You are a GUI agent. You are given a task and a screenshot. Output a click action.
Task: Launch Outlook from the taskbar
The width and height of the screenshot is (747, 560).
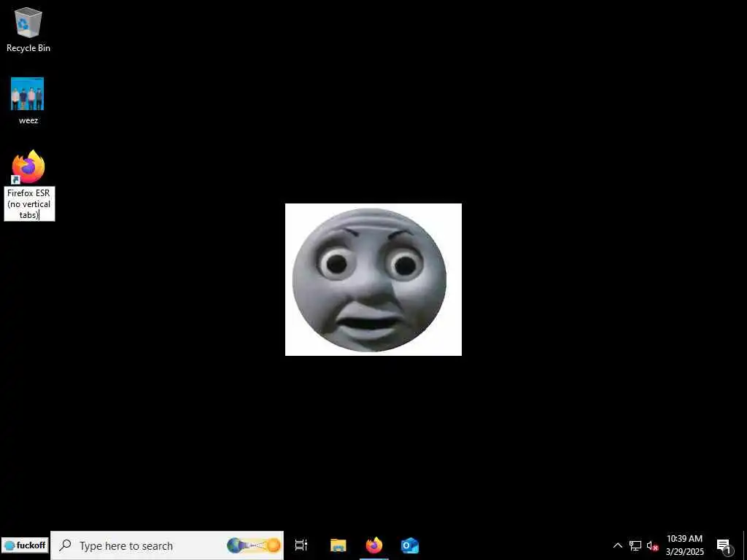click(410, 545)
